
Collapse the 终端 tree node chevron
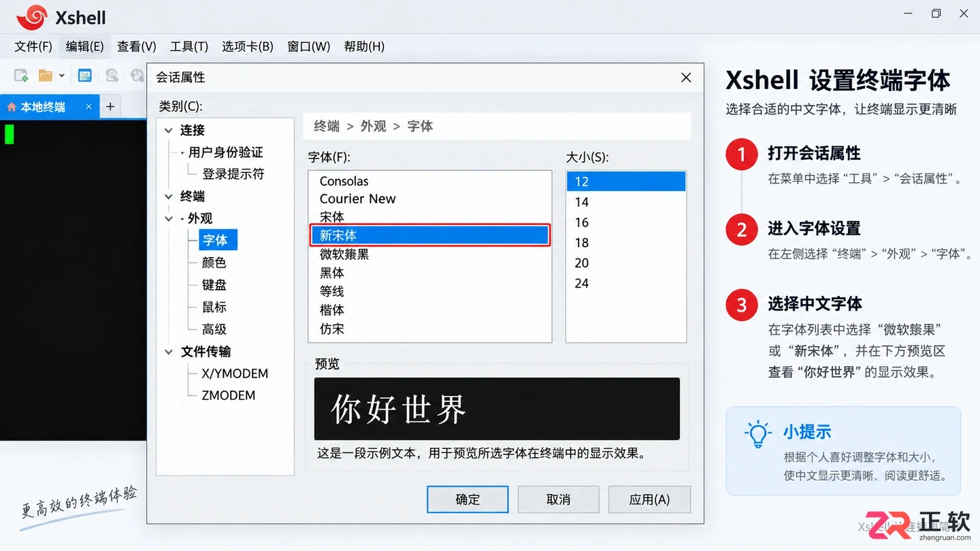pyautogui.click(x=168, y=196)
